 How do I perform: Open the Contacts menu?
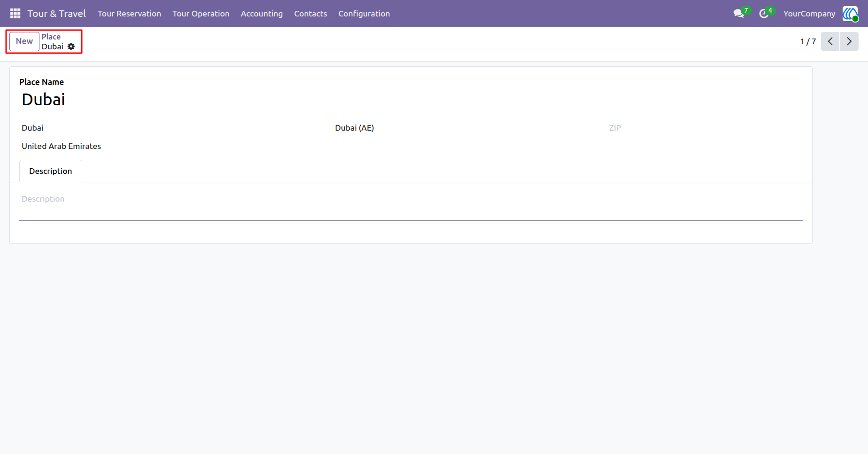coord(310,14)
